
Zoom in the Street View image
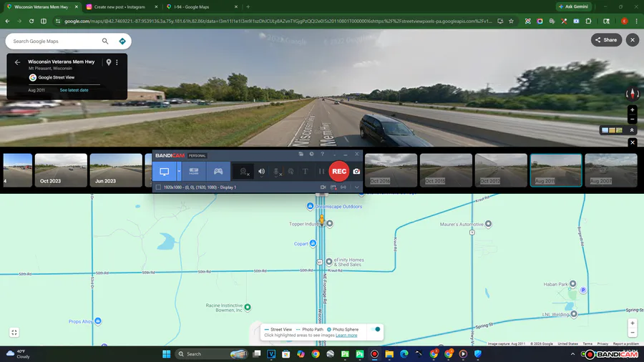point(633,110)
